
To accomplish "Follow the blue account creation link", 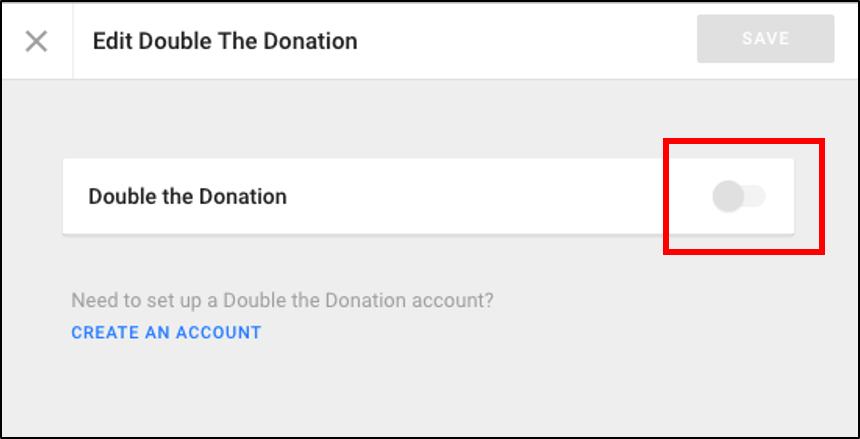I will click(166, 332).
